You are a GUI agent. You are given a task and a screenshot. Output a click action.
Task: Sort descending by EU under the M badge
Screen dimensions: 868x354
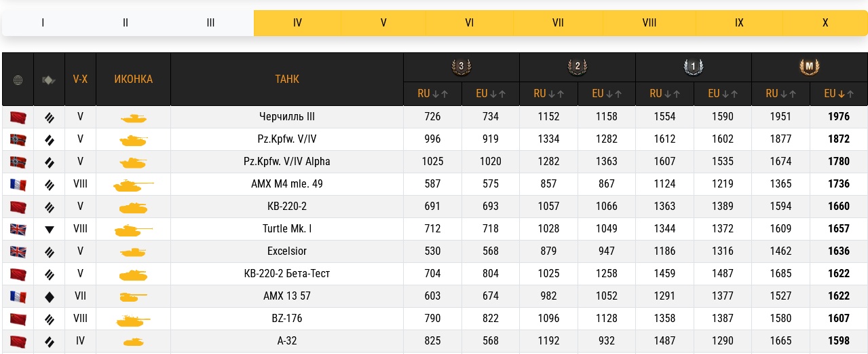(841, 94)
